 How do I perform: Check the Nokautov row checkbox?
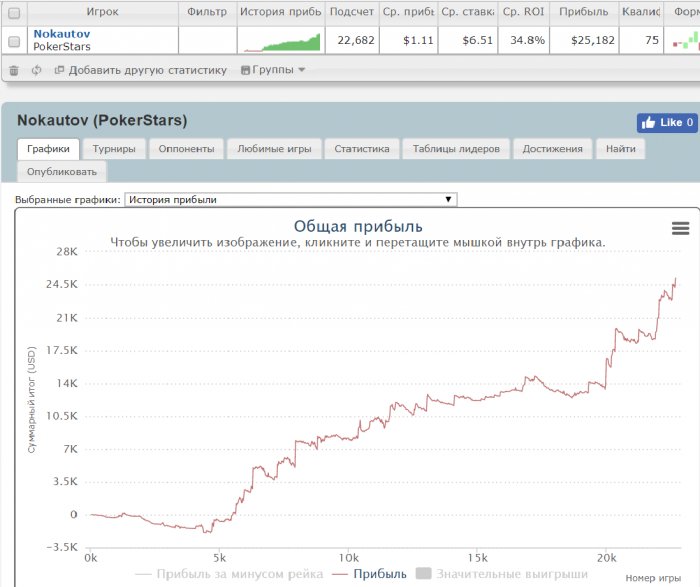coord(14,40)
